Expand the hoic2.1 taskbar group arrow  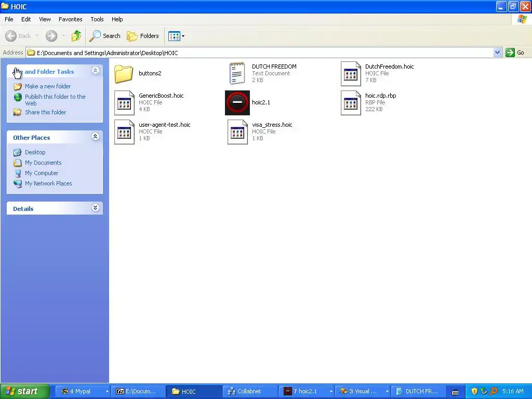(x=331, y=392)
